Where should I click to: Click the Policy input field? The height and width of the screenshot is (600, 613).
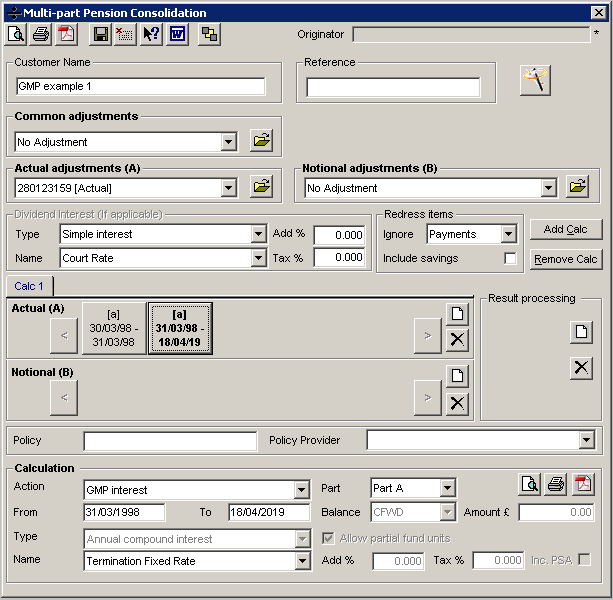[x=170, y=441]
